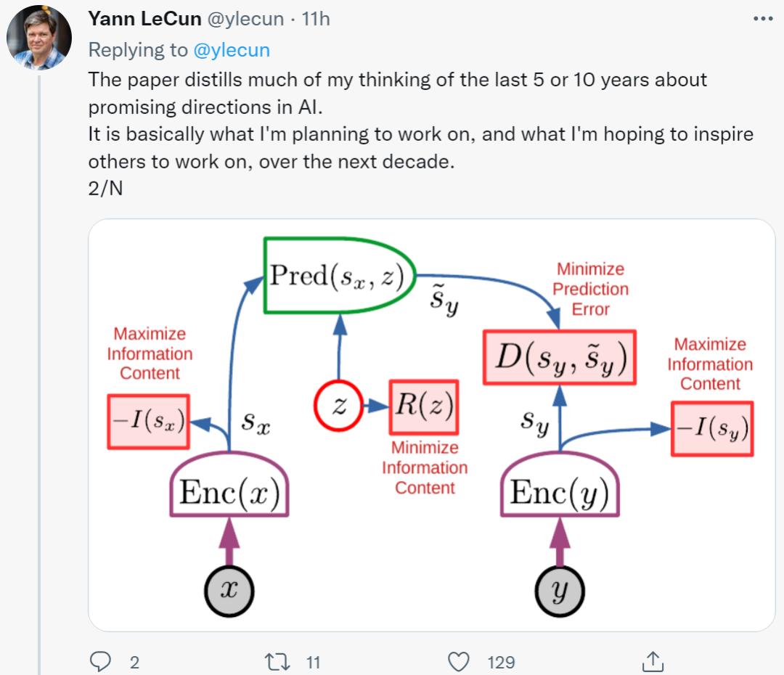Click the reply speech bubble icon
This screenshot has height=675, width=784.
[99, 661]
